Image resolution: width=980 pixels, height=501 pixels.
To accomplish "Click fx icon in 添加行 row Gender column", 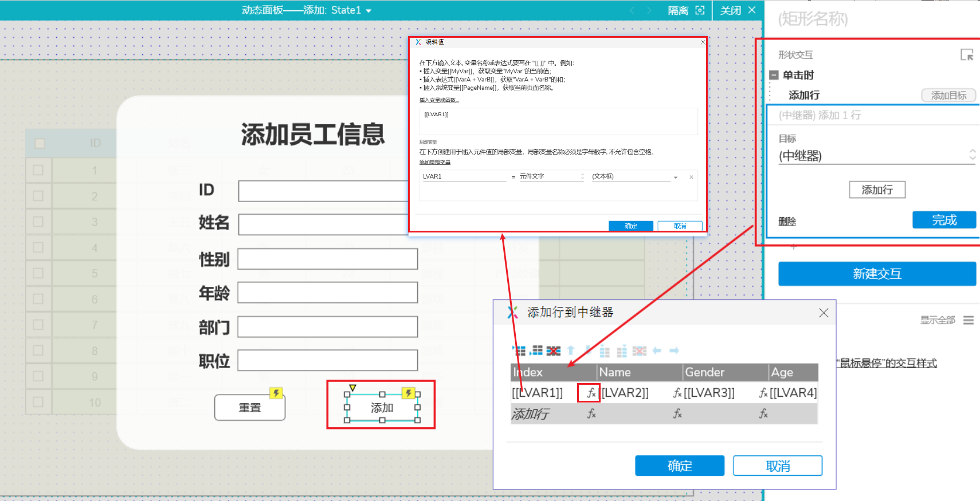I will tap(763, 413).
